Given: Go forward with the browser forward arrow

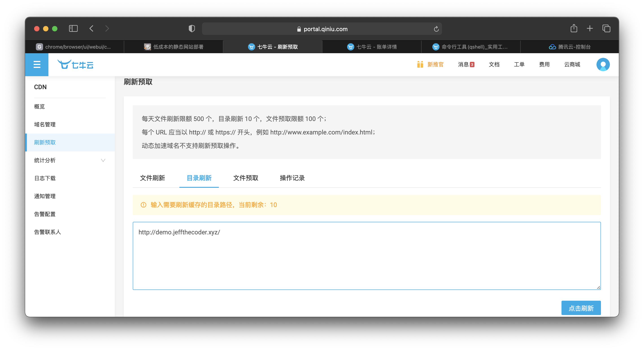Looking at the screenshot, I should [107, 28].
